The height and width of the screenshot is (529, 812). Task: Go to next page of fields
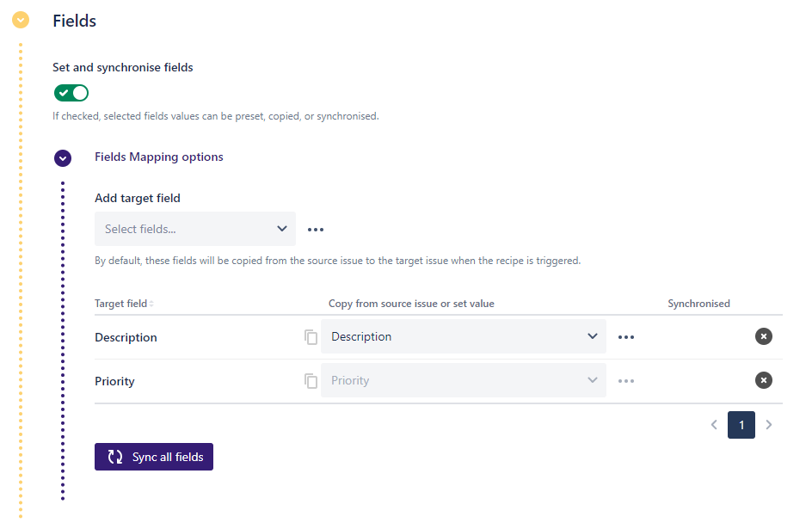coord(769,425)
